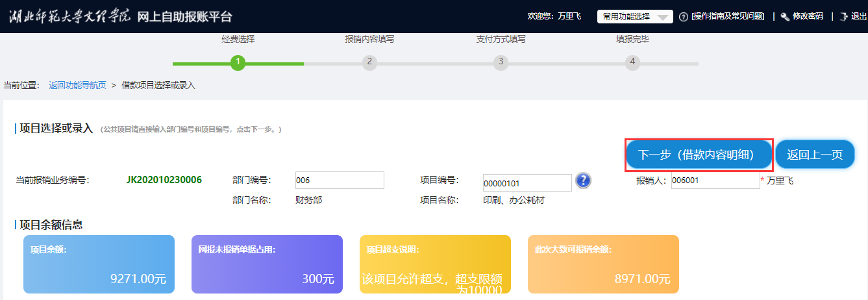Image resolution: width=868 pixels, height=300 pixels.
Task: Click the purple 网报未报销单据占用 card
Action: pyautogui.click(x=266, y=264)
